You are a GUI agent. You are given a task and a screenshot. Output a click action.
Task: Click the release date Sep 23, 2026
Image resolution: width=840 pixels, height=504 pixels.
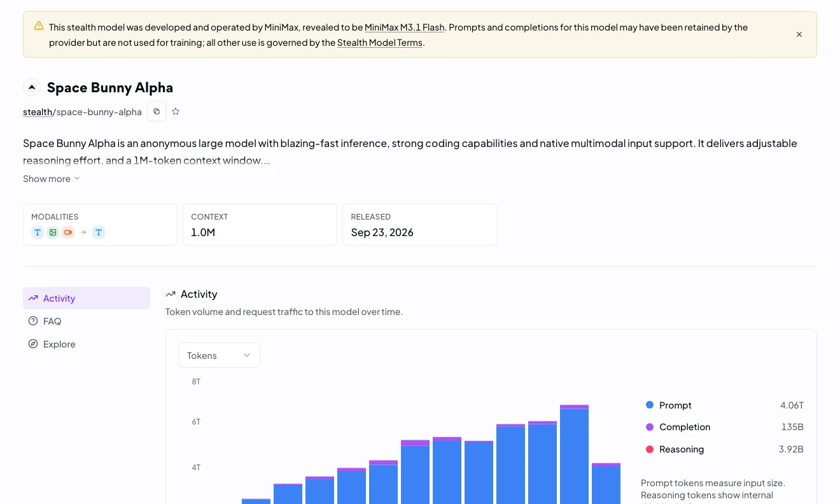[x=382, y=232]
